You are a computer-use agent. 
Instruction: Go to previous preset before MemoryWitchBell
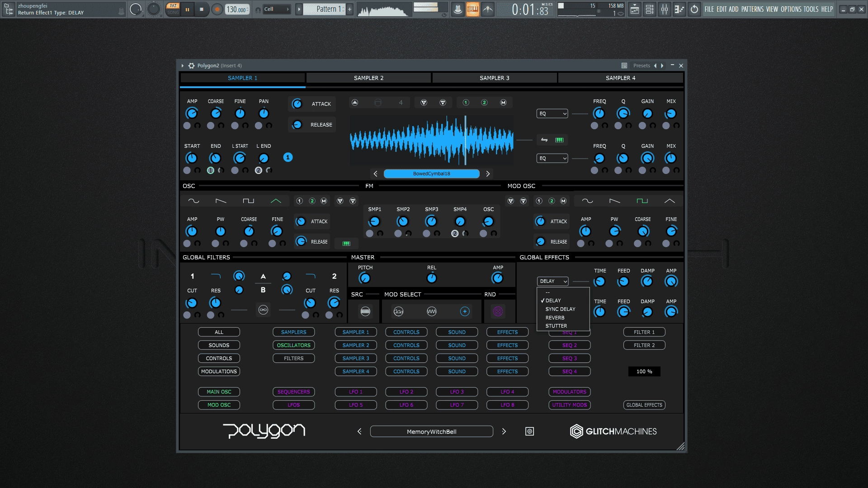(x=359, y=432)
